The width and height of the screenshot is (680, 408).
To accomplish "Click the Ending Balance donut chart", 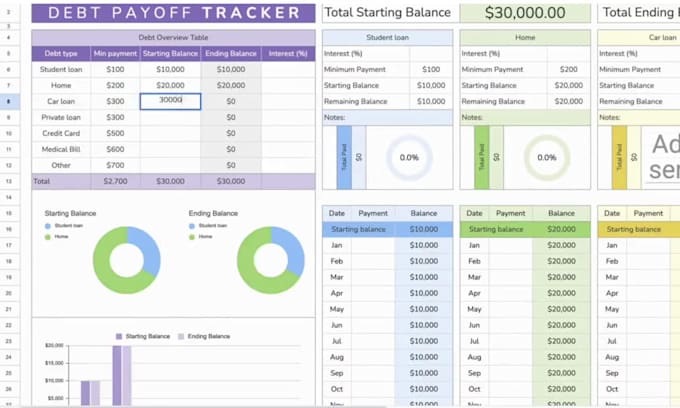I will tap(271, 260).
